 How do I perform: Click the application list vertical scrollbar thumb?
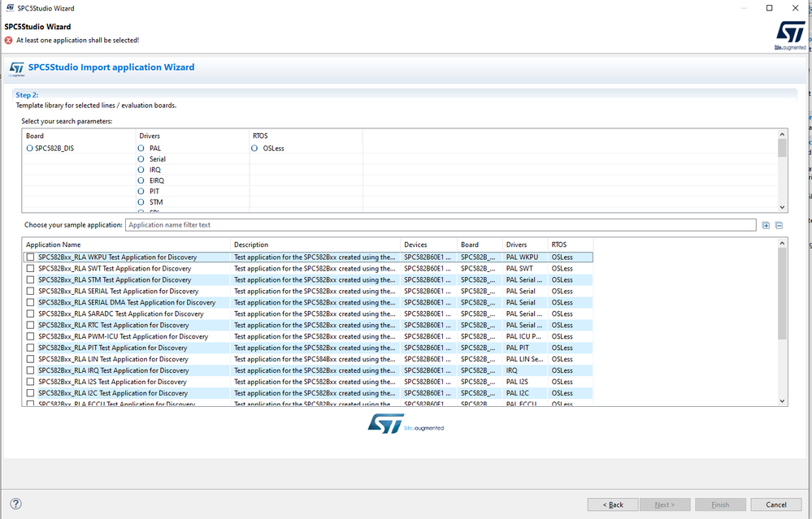tap(782, 293)
